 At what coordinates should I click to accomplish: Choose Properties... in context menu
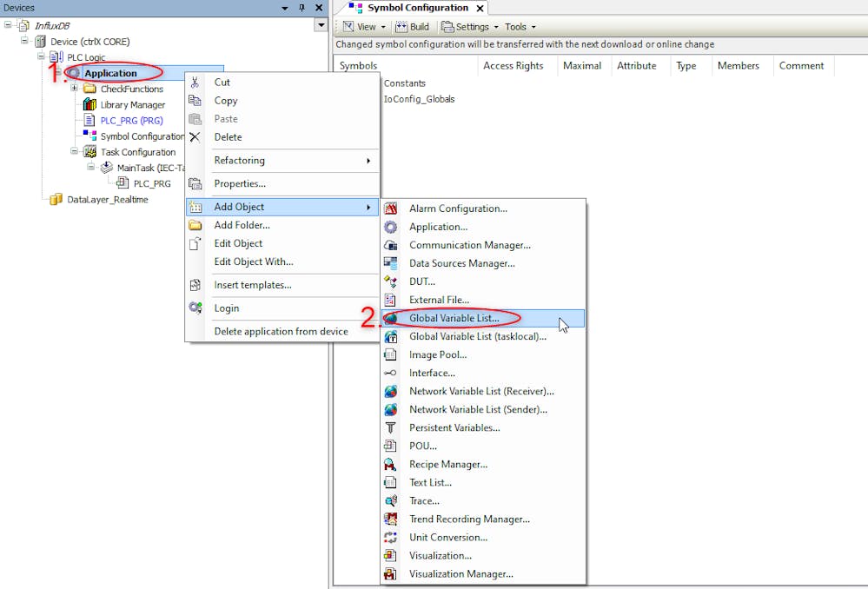(282, 184)
